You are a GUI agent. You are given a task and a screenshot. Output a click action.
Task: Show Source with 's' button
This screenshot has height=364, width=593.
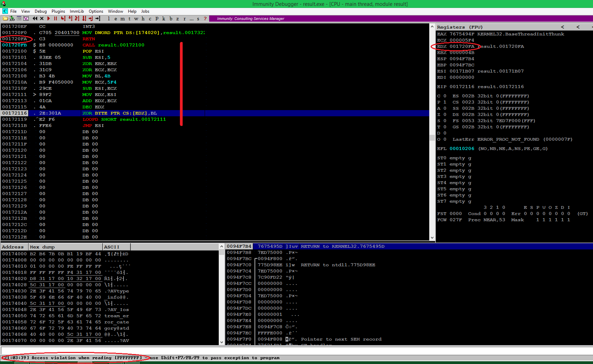pos(198,19)
